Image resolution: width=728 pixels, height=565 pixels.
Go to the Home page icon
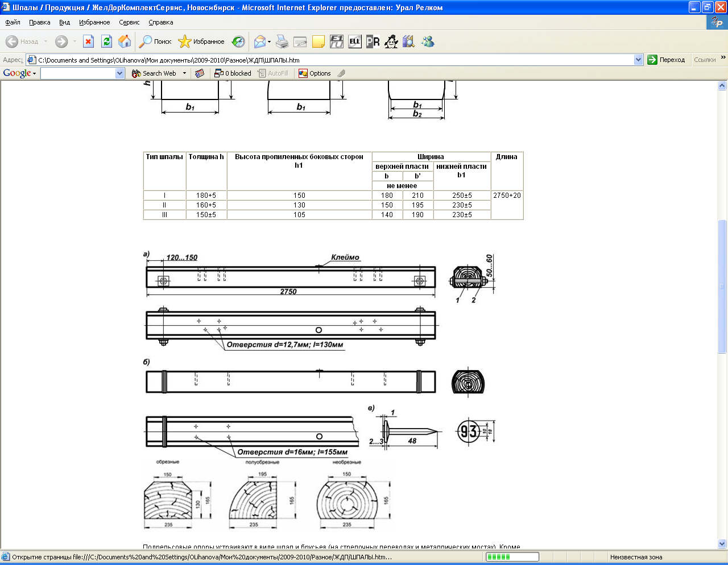tap(125, 41)
